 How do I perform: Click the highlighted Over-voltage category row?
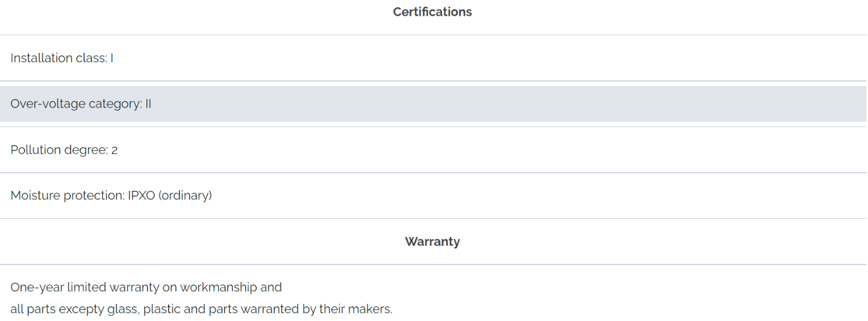click(433, 104)
